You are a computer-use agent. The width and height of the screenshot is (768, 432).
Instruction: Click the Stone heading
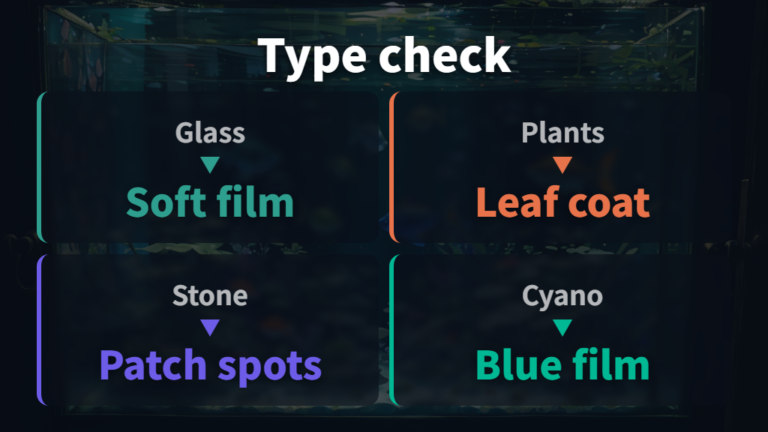[x=210, y=296]
